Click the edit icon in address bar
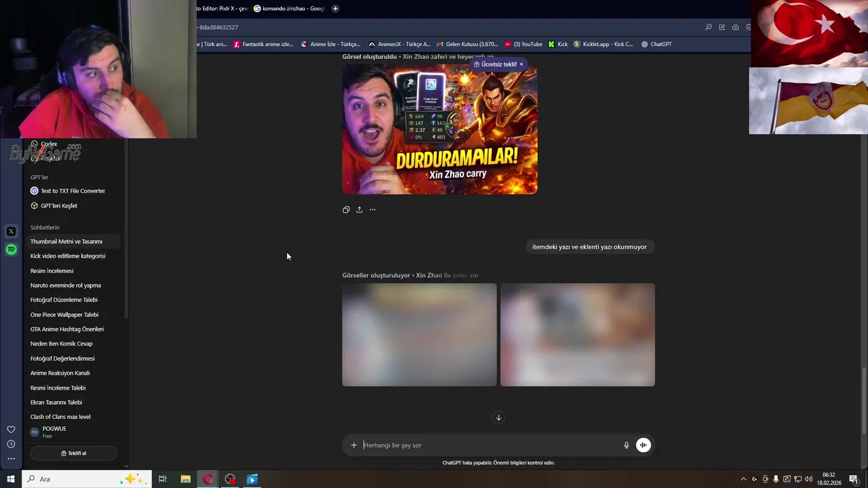 coord(722,27)
